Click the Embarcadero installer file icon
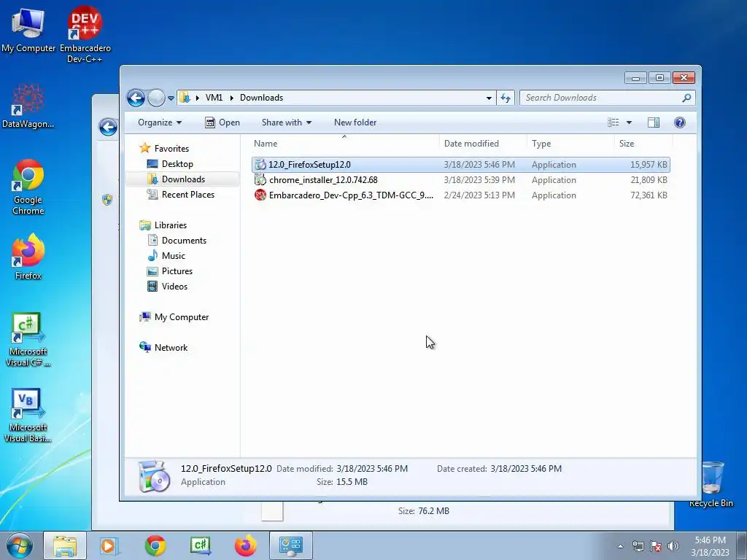Image resolution: width=747 pixels, height=560 pixels. [x=260, y=195]
